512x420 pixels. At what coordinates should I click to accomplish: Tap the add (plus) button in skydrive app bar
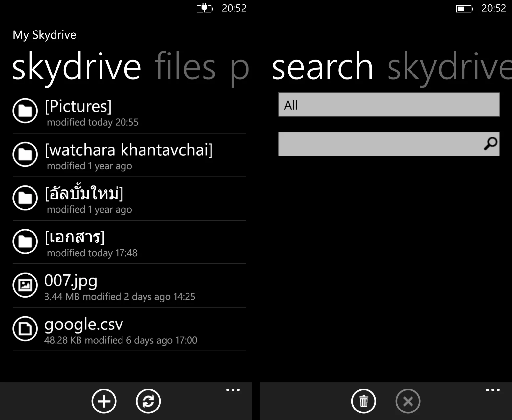click(x=104, y=401)
